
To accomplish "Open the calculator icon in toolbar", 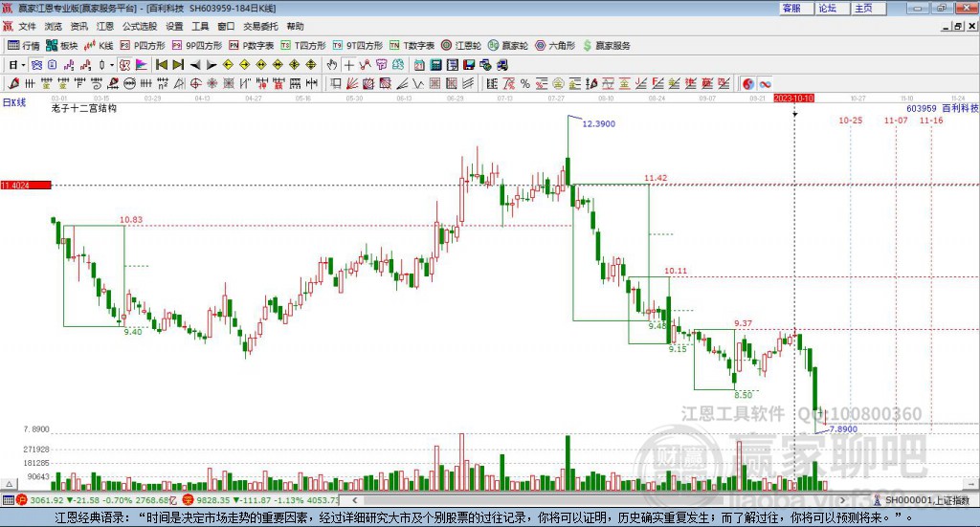I will point(435,65).
